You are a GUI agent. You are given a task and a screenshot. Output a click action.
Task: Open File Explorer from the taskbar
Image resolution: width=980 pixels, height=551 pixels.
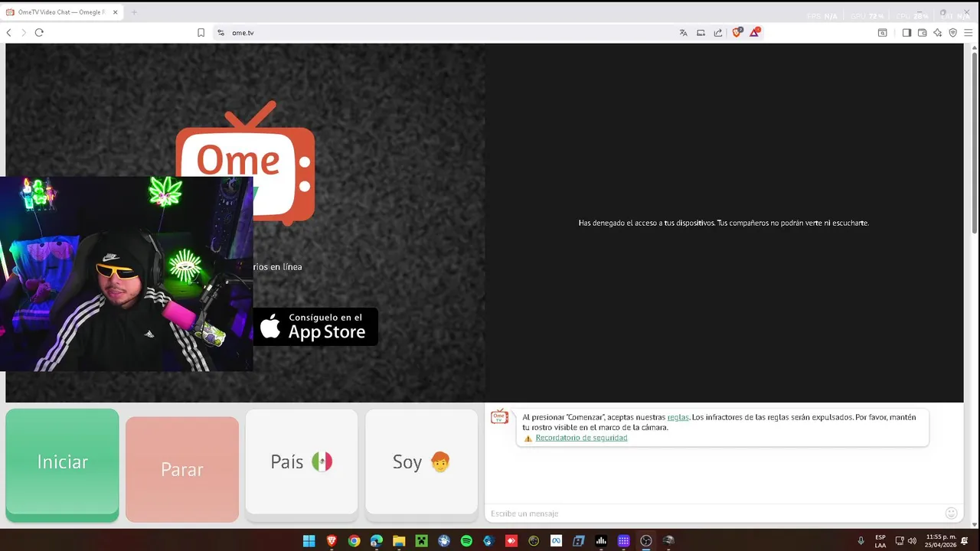point(399,541)
